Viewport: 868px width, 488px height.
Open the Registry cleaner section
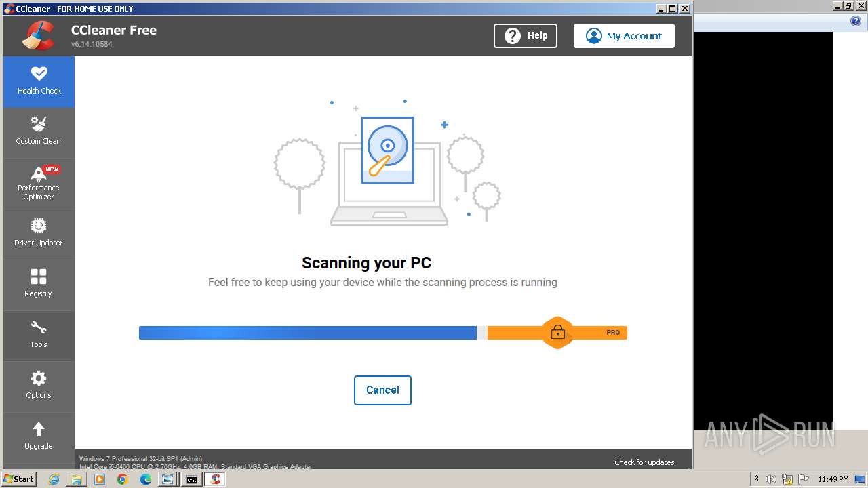click(39, 285)
